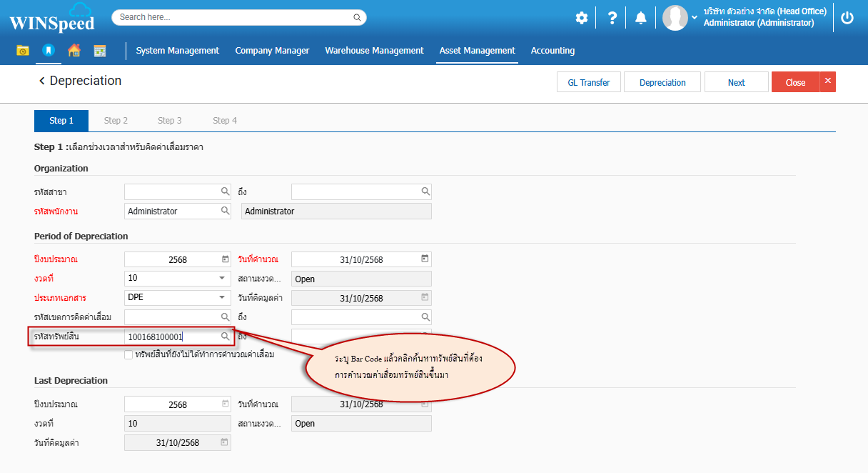
Task: Click the help question mark icon
Action: pos(612,18)
